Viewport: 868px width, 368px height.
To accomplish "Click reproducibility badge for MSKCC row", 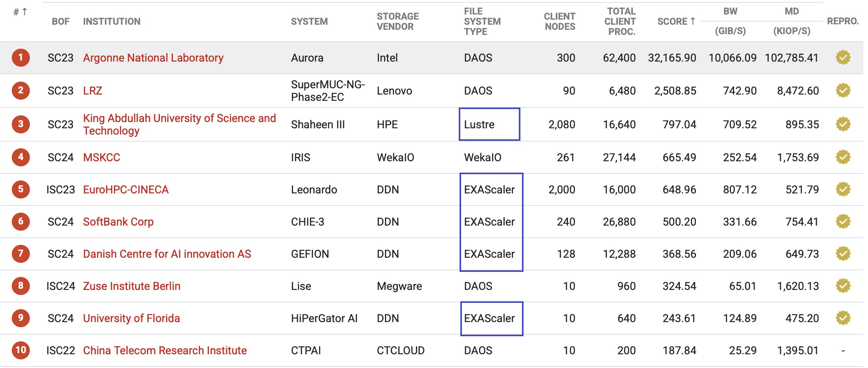I will pos(843,157).
